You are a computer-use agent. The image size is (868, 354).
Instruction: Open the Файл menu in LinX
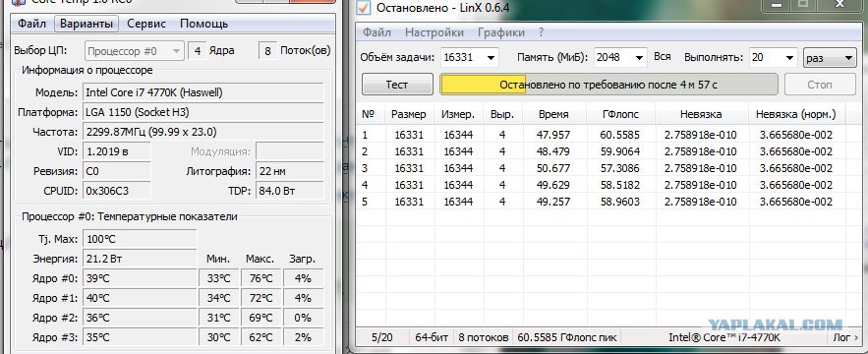tap(376, 32)
